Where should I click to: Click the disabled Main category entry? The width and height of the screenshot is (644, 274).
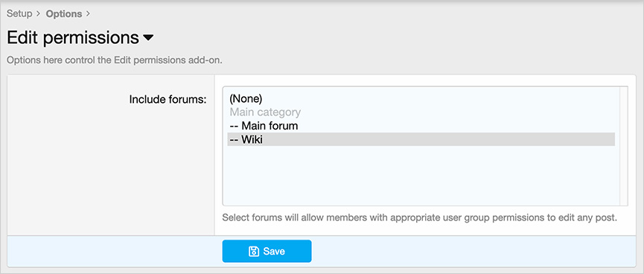click(265, 112)
